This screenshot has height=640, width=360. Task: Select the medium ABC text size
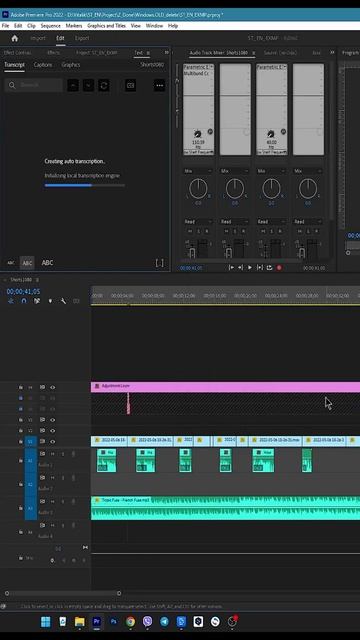coord(27,263)
